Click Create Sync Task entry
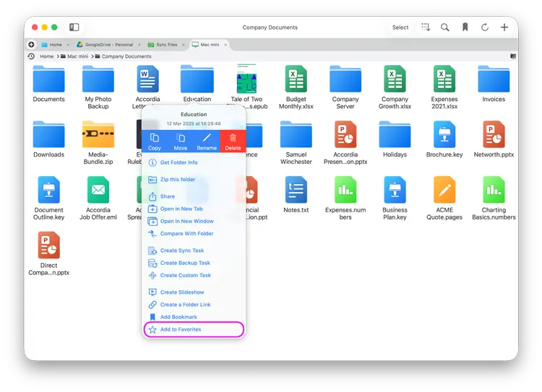 pos(182,251)
